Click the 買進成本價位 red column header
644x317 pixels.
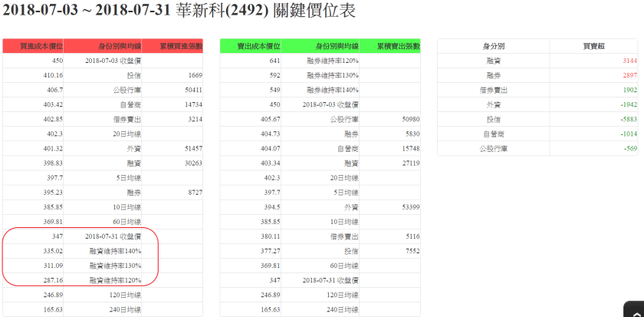click(x=33, y=46)
